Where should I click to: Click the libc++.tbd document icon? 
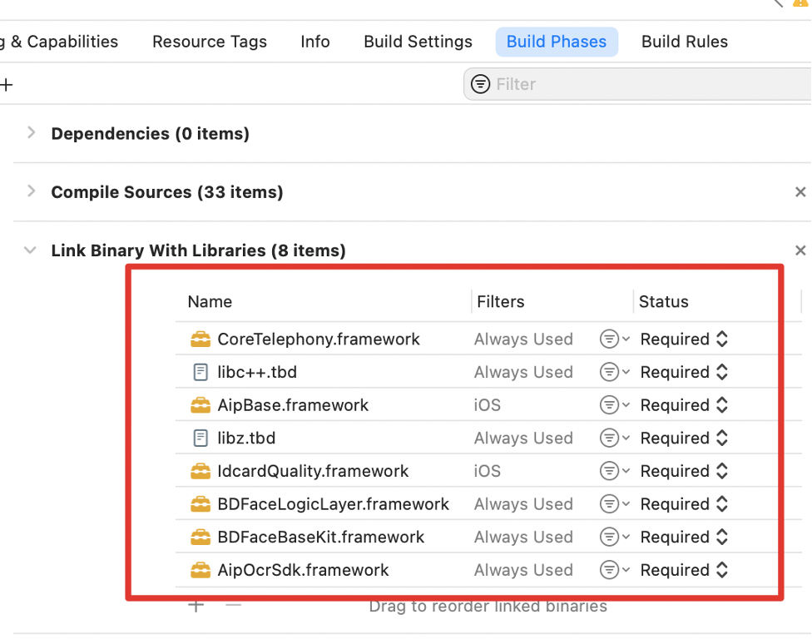(201, 372)
